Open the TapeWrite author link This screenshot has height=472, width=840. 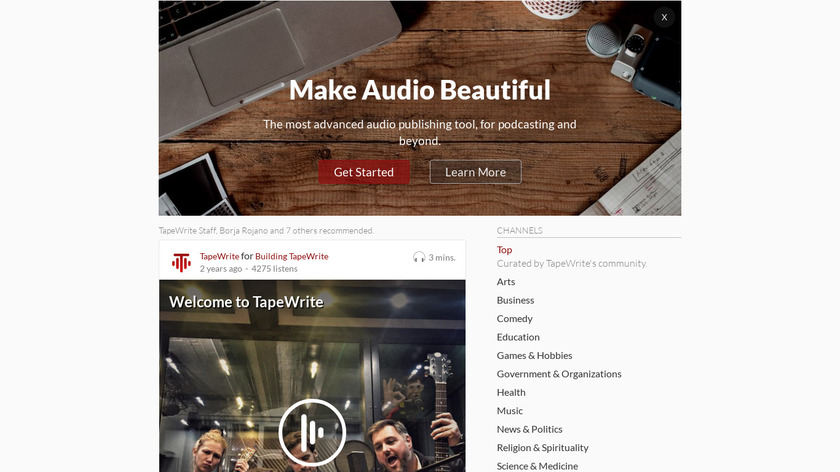point(219,256)
